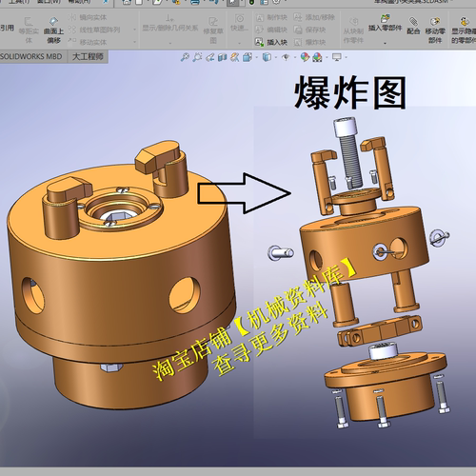This screenshot has width=476, height=476.
Task: Click the Zoom to Area icon
Action: click(197, 57)
